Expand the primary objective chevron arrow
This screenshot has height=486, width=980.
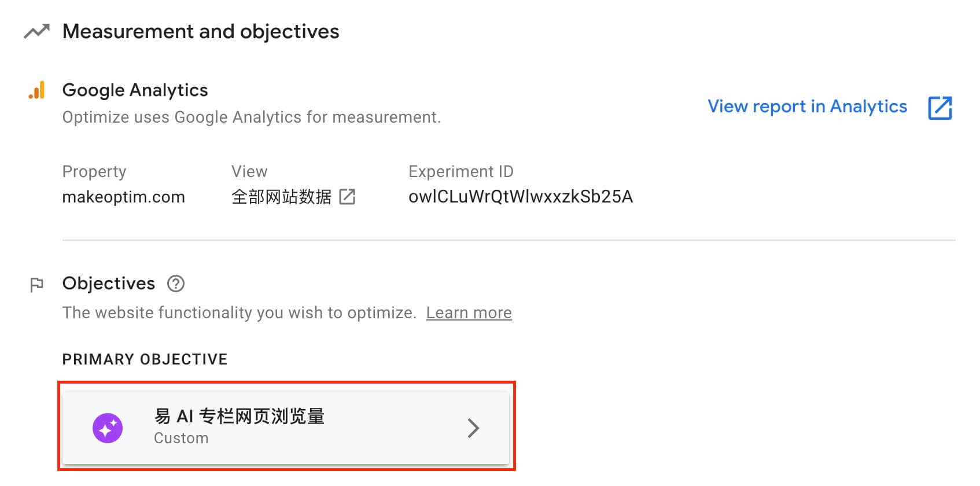(x=473, y=428)
